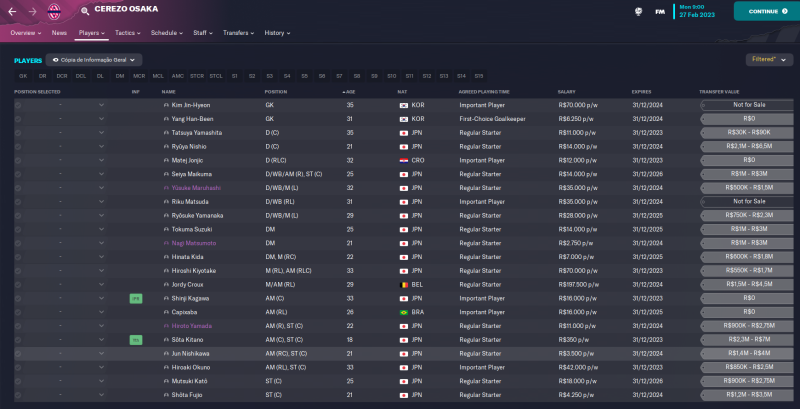Expand the Filtered dropdown
The height and width of the screenshot is (409, 800).
[766, 60]
